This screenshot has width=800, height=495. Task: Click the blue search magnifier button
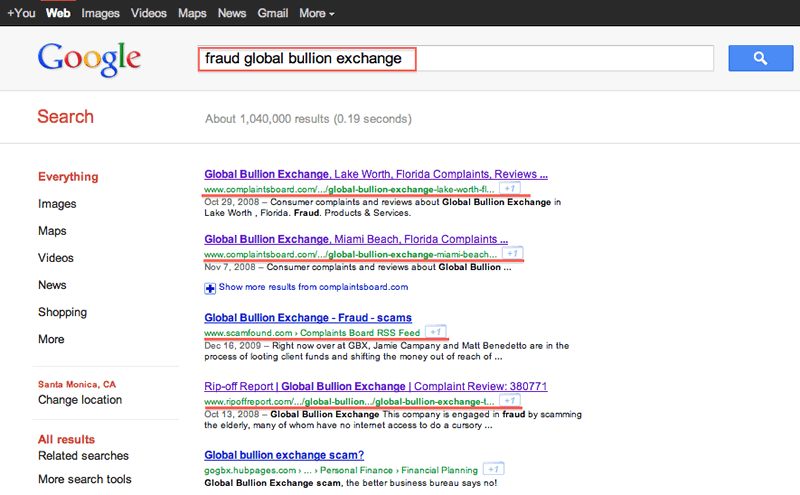click(x=760, y=59)
